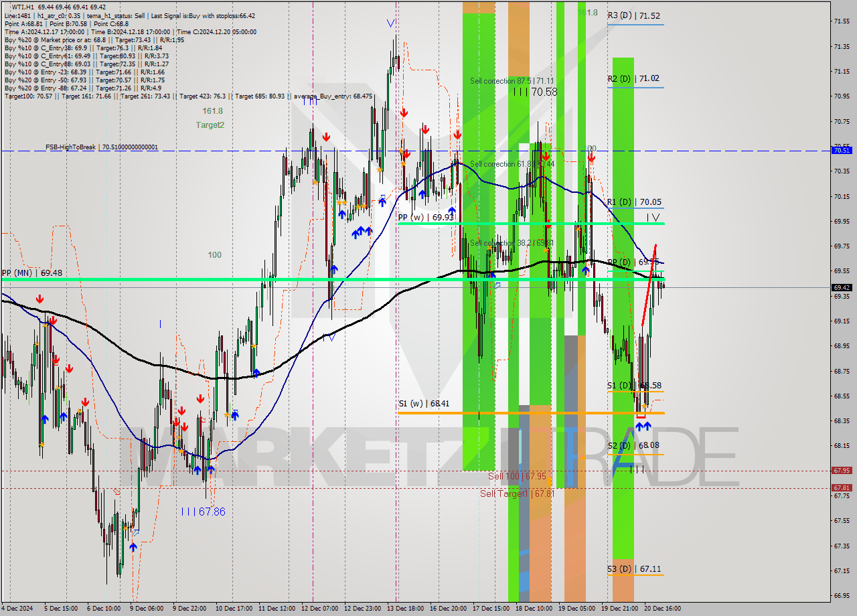Select the 'Sell 100 | 67.95' target label
This screenshot has height=616, width=857.
[517, 476]
